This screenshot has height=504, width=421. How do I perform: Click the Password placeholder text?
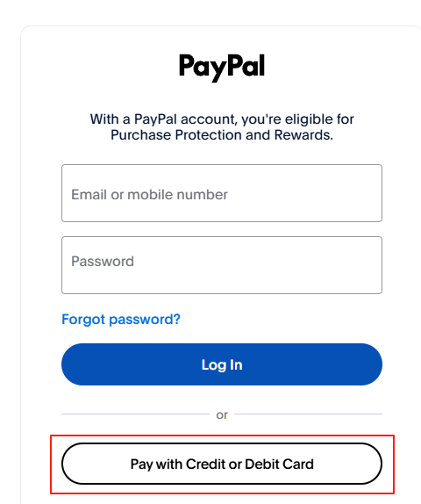103,262
